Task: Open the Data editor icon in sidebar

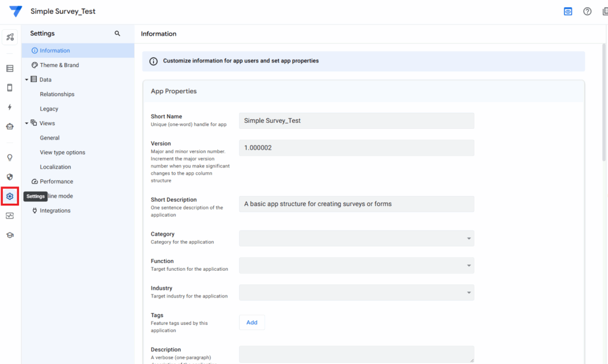Action: coord(9,68)
